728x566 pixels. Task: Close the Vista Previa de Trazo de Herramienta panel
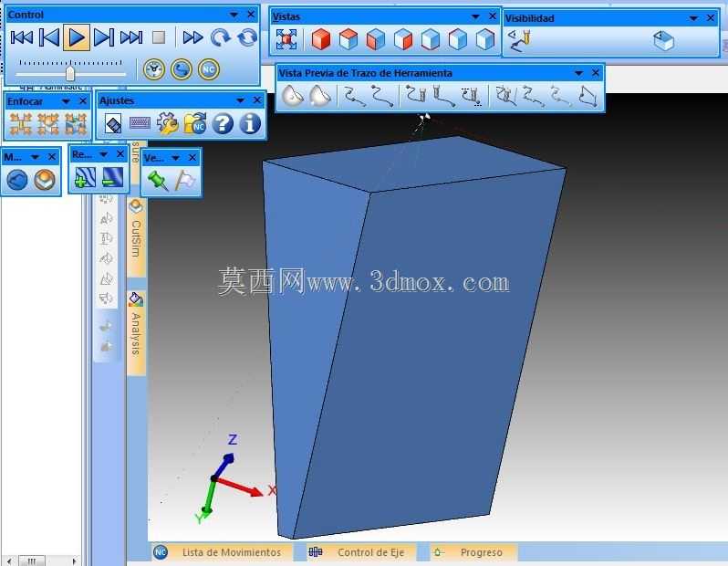point(596,73)
